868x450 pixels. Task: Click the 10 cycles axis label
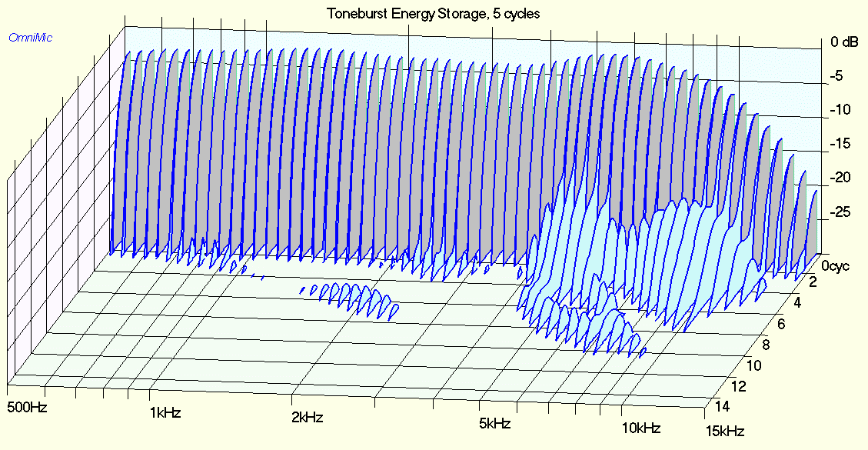753,365
